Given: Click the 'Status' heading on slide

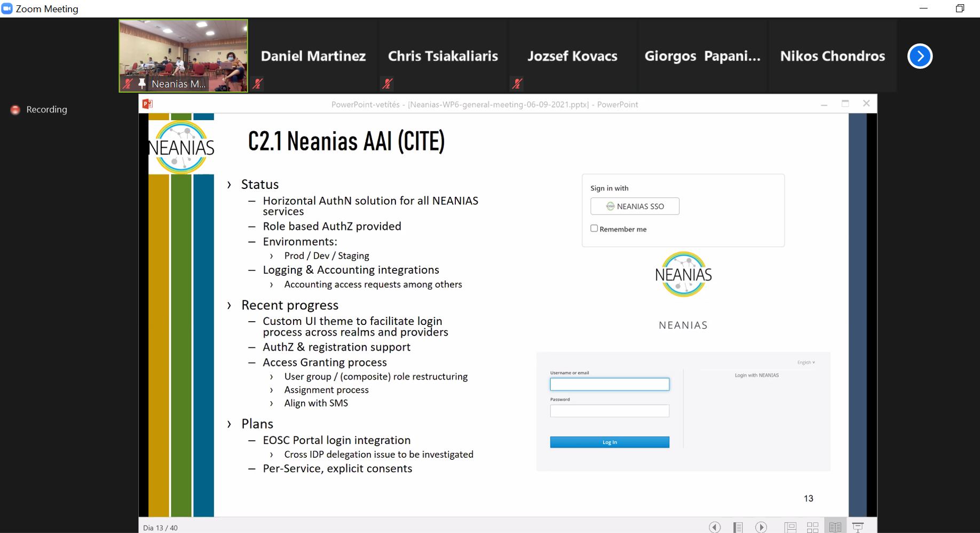Looking at the screenshot, I should tap(260, 185).
